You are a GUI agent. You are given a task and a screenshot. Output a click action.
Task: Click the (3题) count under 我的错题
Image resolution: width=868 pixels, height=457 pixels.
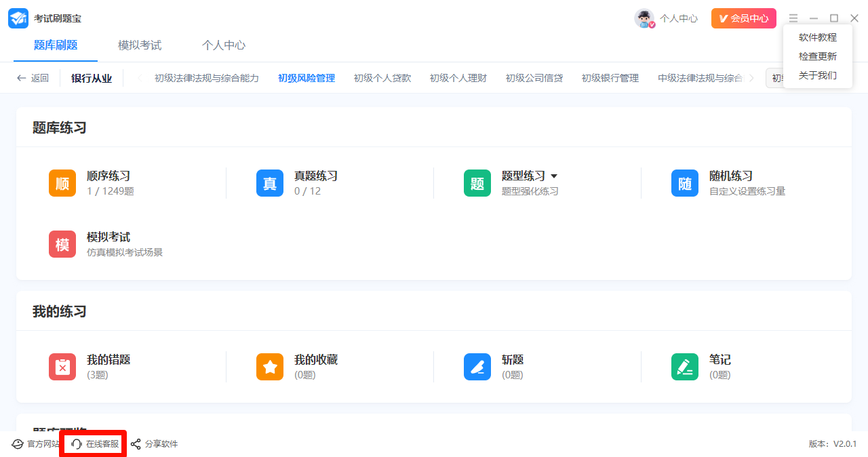(x=98, y=375)
